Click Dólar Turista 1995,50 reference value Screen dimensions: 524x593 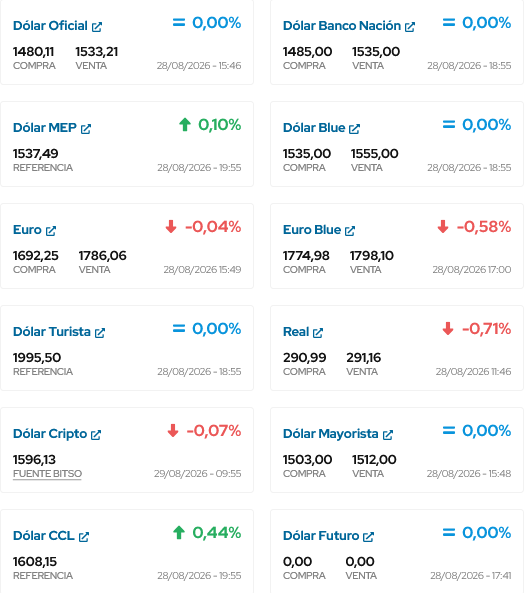pos(37,358)
